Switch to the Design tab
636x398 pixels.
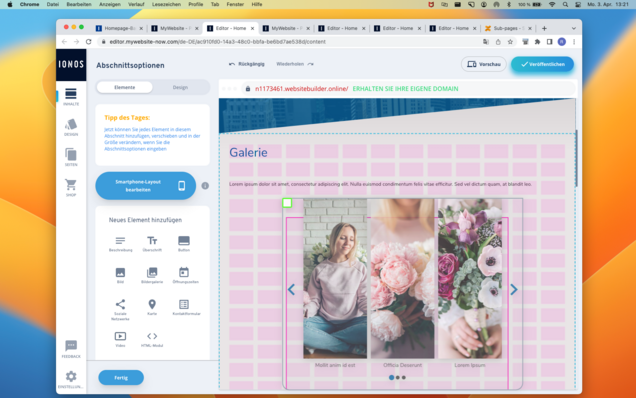tap(180, 87)
